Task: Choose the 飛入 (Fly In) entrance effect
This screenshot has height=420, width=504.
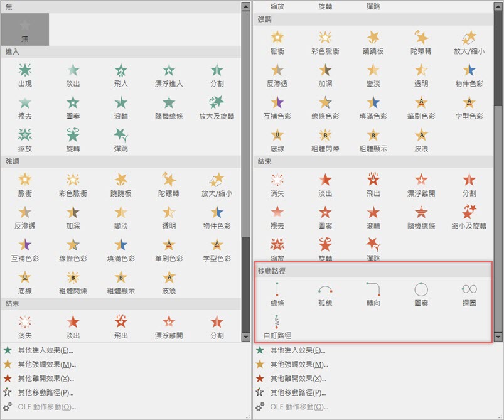Action: point(121,75)
